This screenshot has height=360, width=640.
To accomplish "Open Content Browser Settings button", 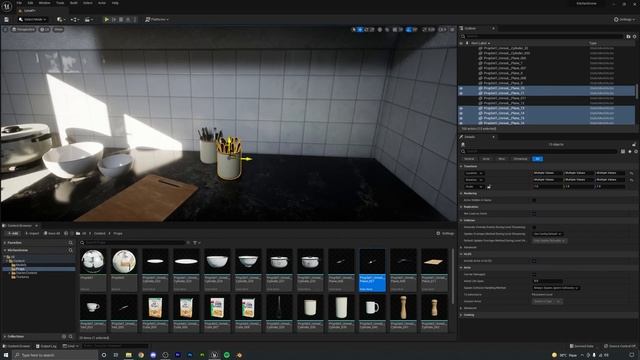I will [445, 233].
